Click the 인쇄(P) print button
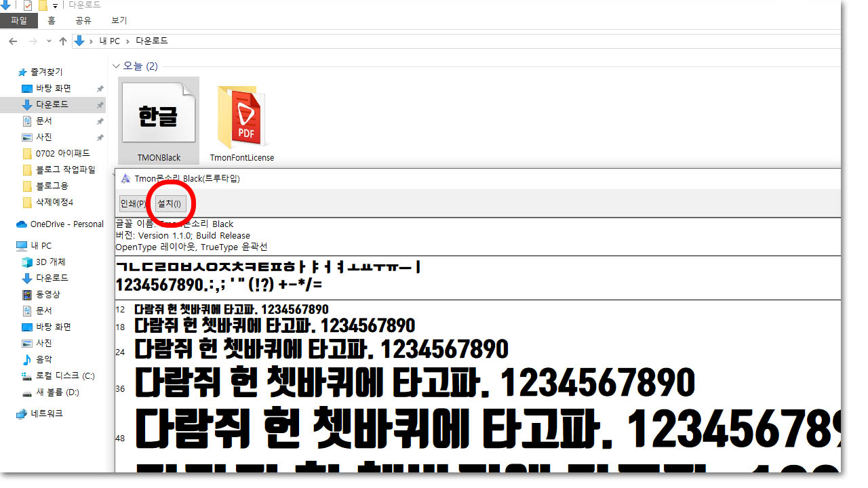The image size is (868, 488). pos(133,203)
